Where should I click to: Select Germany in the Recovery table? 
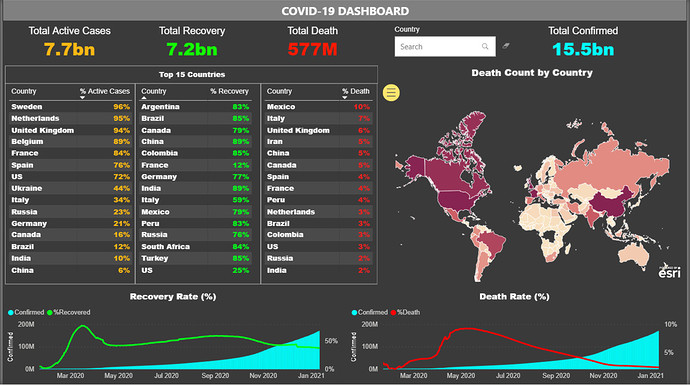(x=159, y=176)
